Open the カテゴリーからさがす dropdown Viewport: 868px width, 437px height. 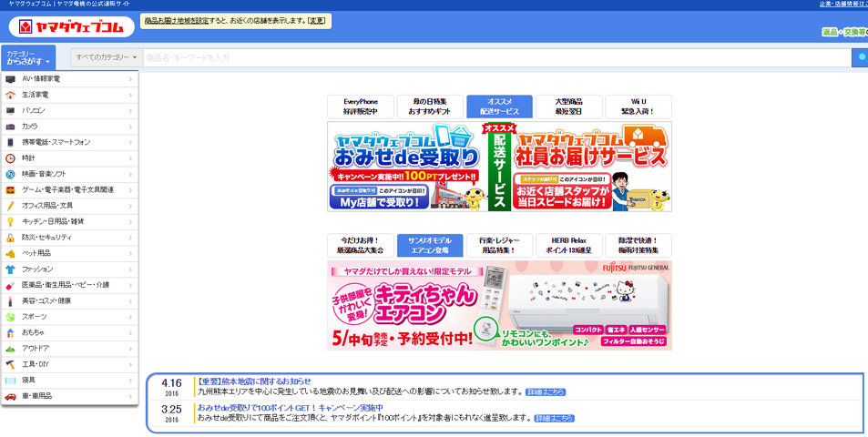click(x=28, y=57)
